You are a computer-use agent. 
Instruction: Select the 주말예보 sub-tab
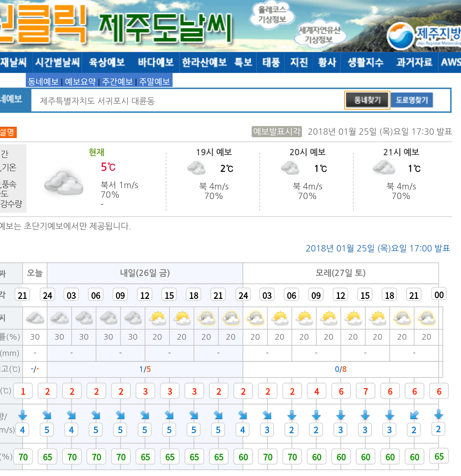pos(155,82)
